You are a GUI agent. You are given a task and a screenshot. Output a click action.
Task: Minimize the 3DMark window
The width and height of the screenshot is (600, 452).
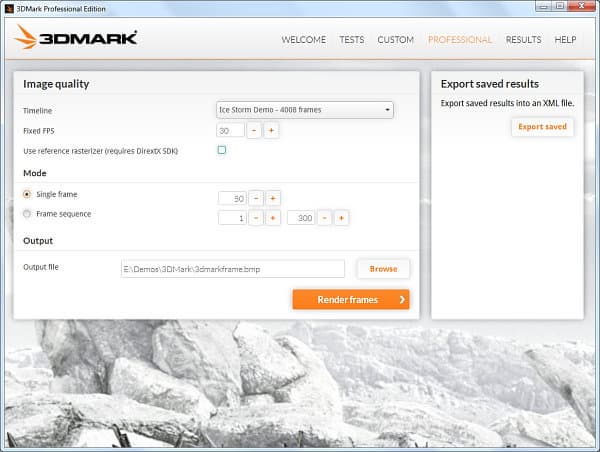(543, 7)
